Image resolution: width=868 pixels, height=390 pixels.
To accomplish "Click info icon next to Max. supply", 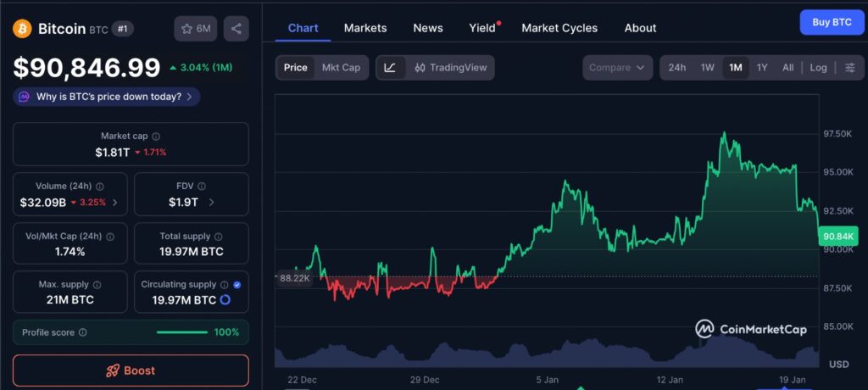I will click(x=97, y=285).
